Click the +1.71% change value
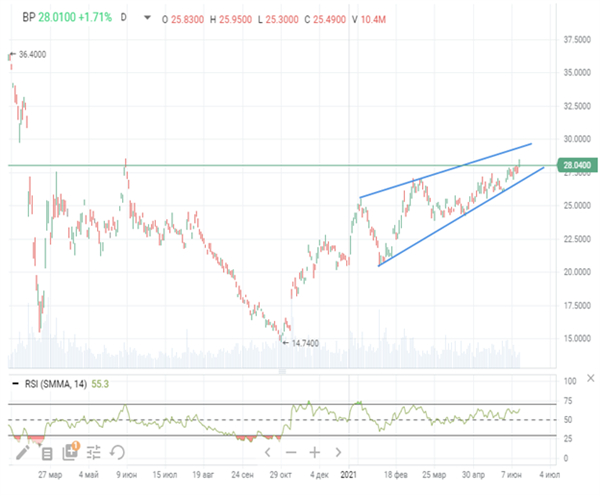Image resolution: width=600 pixels, height=495 pixels. [95, 17]
